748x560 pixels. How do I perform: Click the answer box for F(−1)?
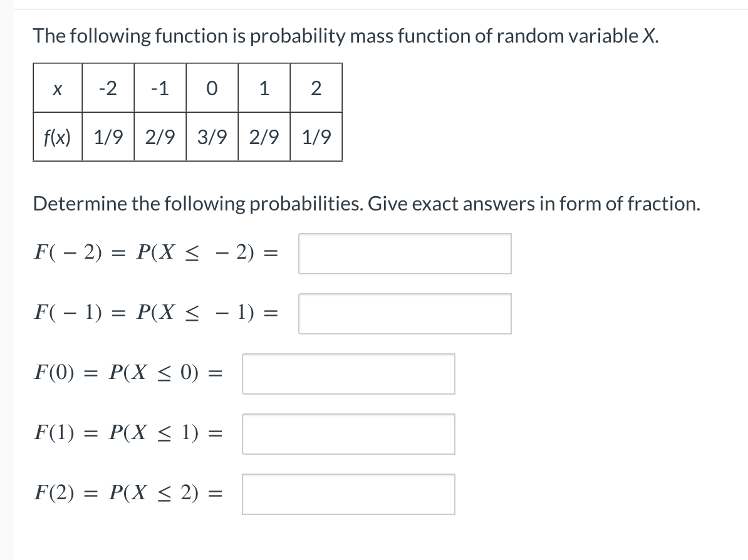[x=405, y=313]
